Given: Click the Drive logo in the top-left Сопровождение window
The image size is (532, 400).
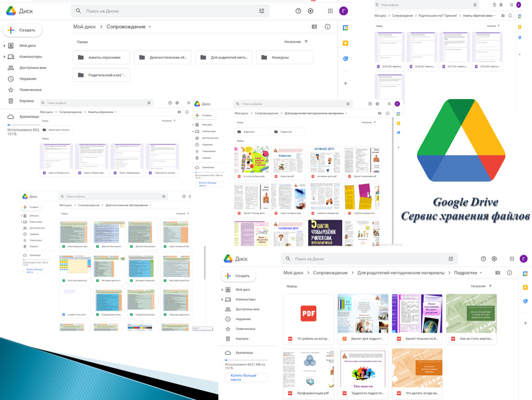Looking at the screenshot, I should [11, 11].
